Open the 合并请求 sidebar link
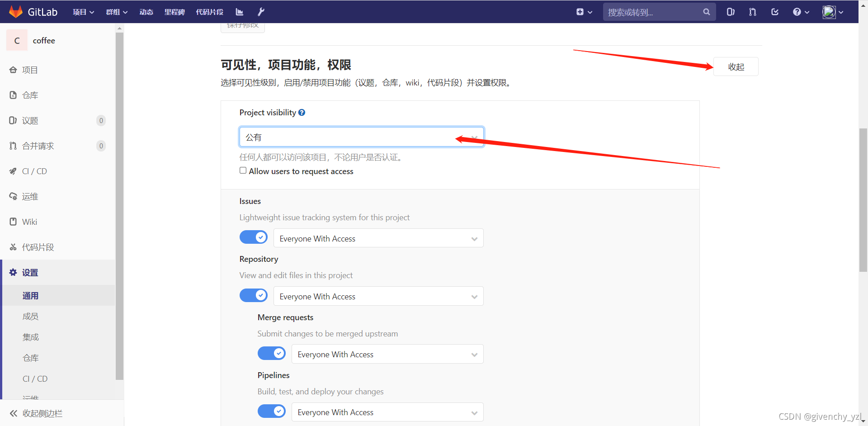The height and width of the screenshot is (426, 868). tap(38, 146)
